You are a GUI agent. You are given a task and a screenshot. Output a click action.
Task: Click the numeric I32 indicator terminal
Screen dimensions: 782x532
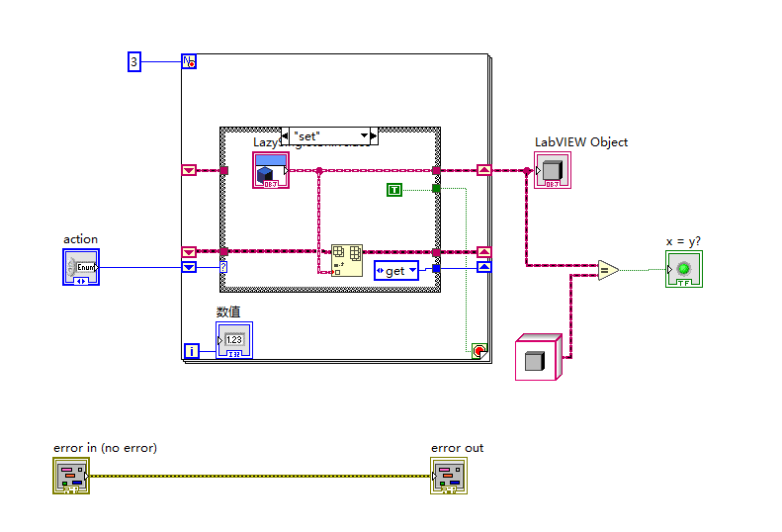pos(234,340)
